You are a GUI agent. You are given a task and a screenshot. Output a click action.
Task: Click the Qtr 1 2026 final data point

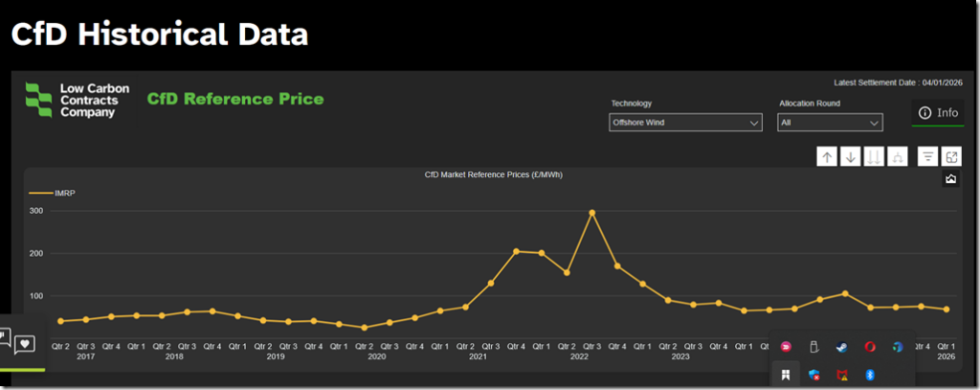click(x=946, y=310)
